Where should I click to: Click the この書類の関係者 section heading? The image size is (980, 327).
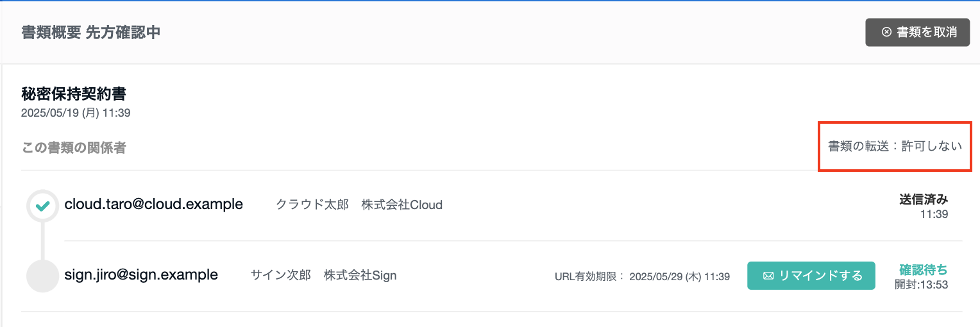coord(74,148)
